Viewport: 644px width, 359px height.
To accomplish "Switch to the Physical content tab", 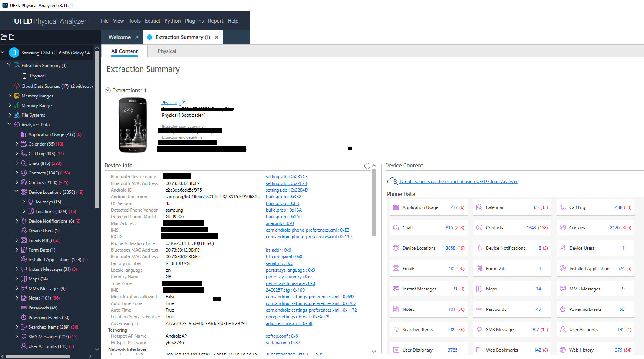I will point(167,51).
